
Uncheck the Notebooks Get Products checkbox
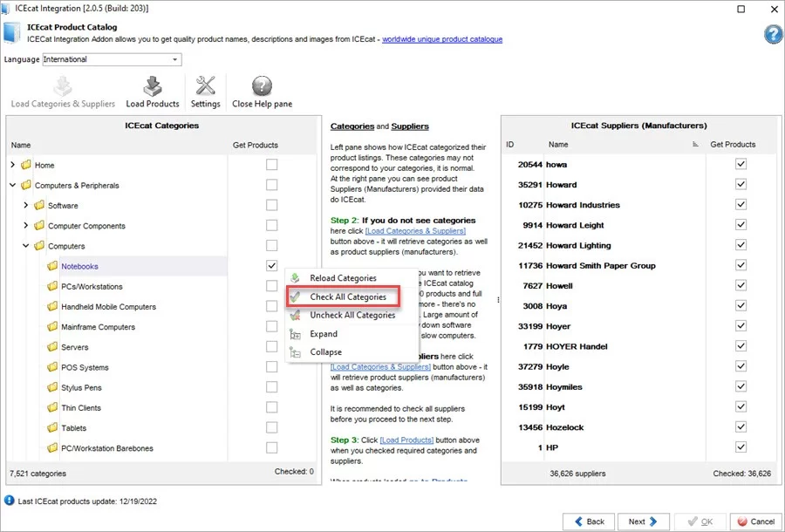point(272,266)
